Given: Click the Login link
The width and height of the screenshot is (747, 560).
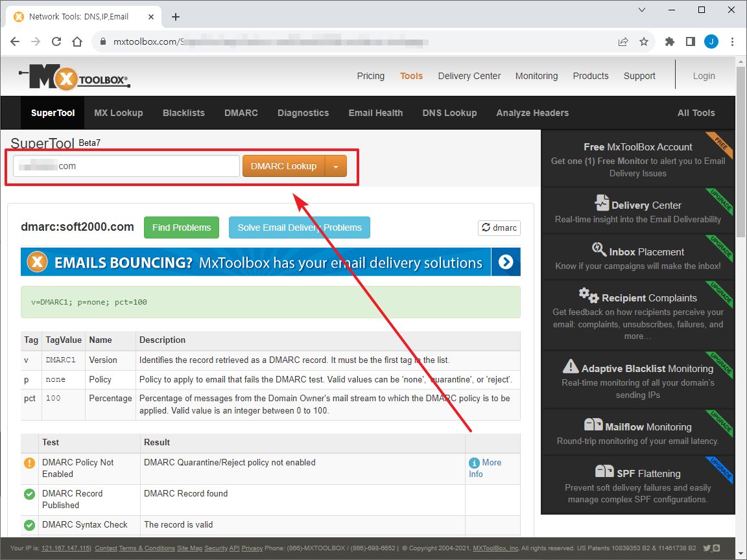Looking at the screenshot, I should coord(704,76).
